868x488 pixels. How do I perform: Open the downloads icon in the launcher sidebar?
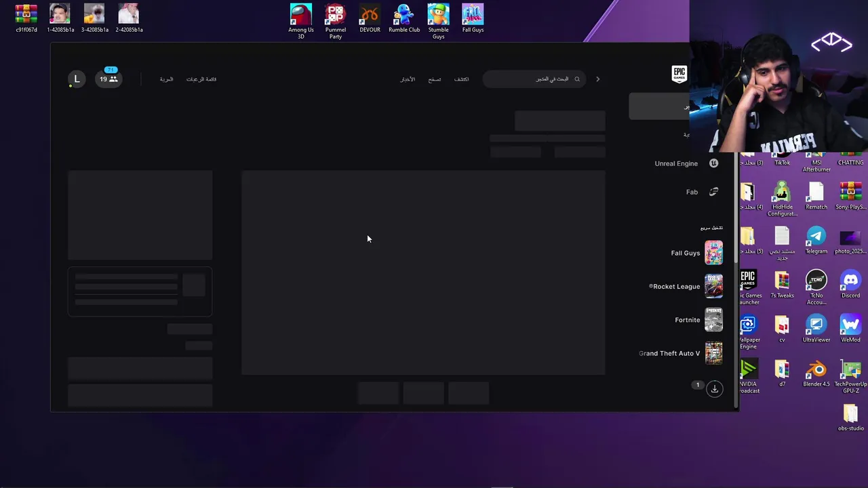pos(714,388)
